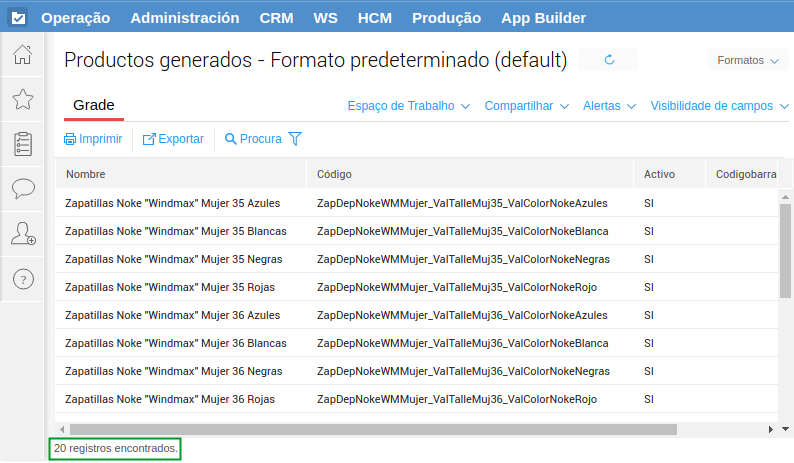Click the filter funnel icon
The image size is (794, 463).
tap(295, 139)
